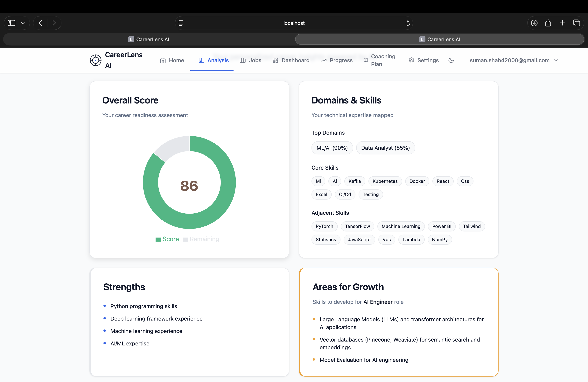Image resolution: width=588 pixels, height=382 pixels.
Task: Open the suman.shah42000@gmail.com account dropdown
Action: (514, 60)
